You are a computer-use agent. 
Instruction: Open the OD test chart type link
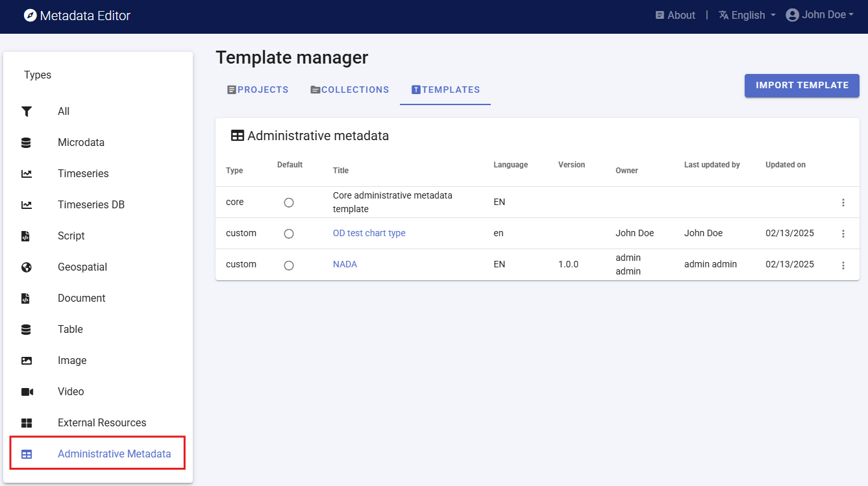[x=369, y=234]
